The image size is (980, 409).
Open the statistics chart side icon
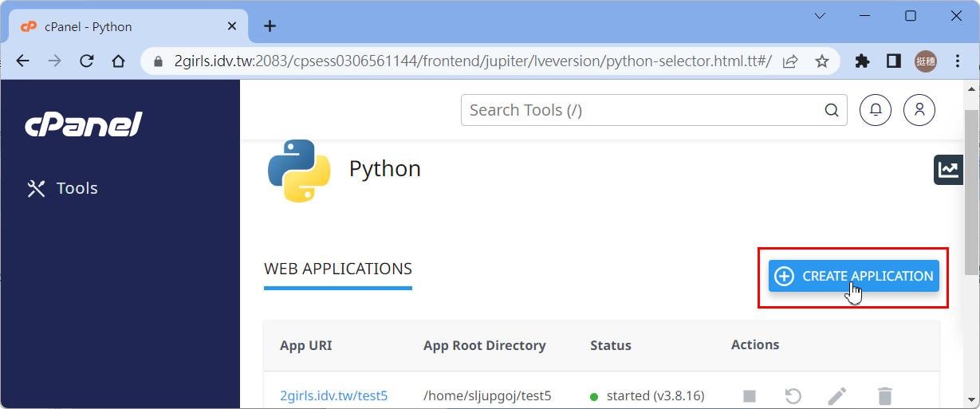(x=948, y=169)
